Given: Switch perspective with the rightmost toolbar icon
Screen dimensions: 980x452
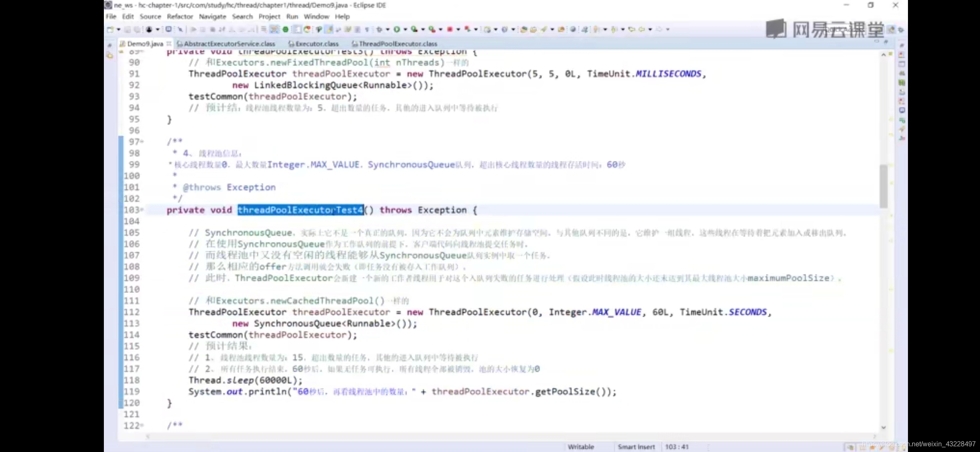Looking at the screenshot, I should point(901,30).
